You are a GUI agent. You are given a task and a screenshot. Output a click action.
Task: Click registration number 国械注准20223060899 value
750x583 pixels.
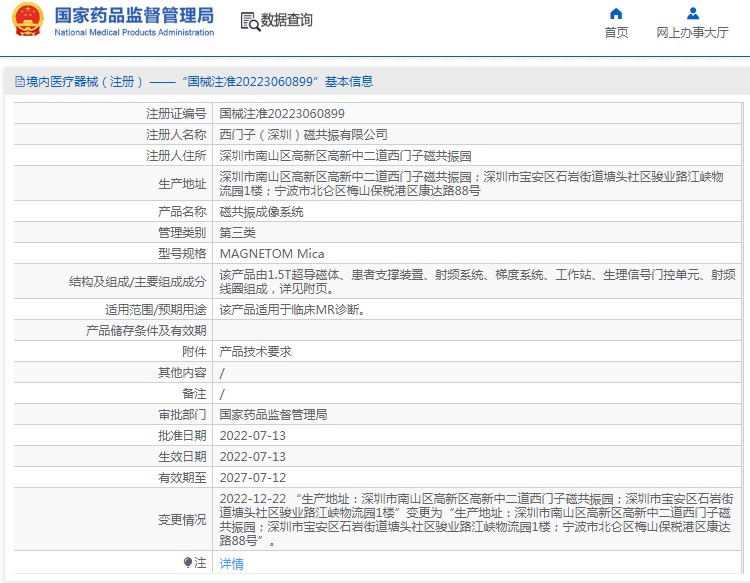point(282,114)
